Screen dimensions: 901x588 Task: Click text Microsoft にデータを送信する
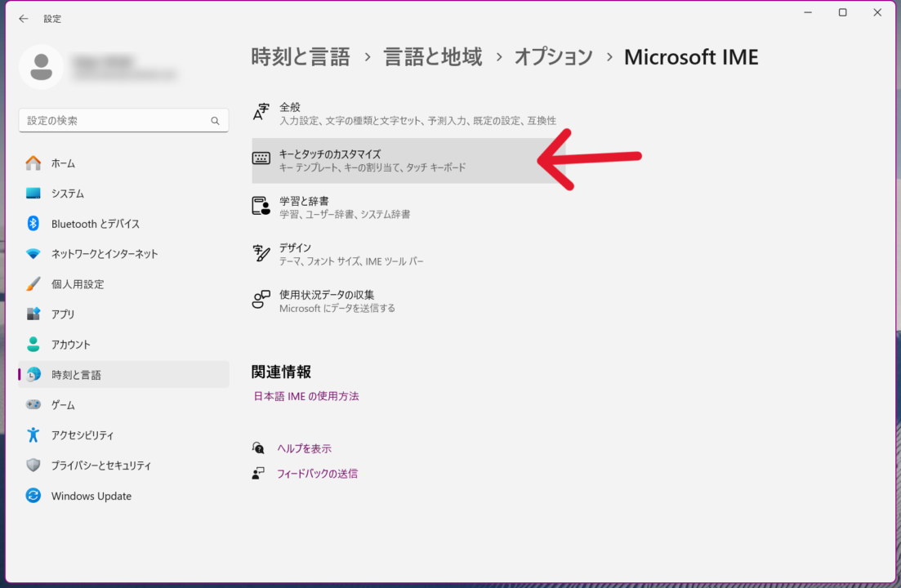pos(337,309)
